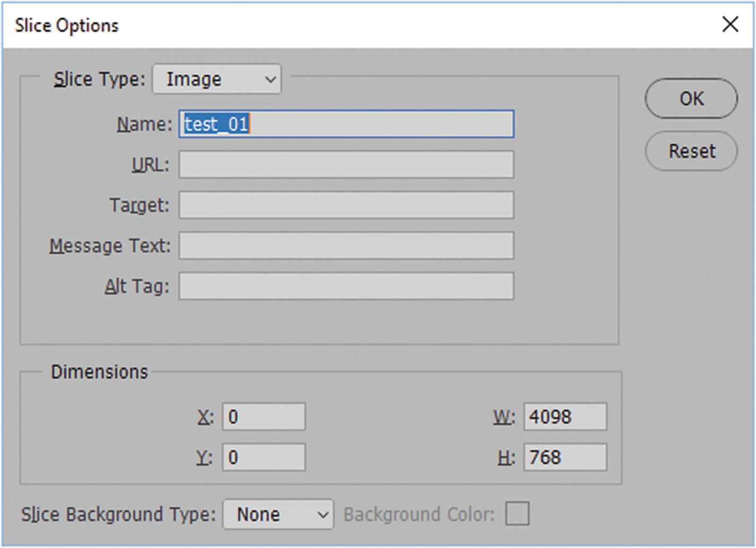Click the "Message Text:" label
This screenshot has width=756, height=548.
(110, 246)
